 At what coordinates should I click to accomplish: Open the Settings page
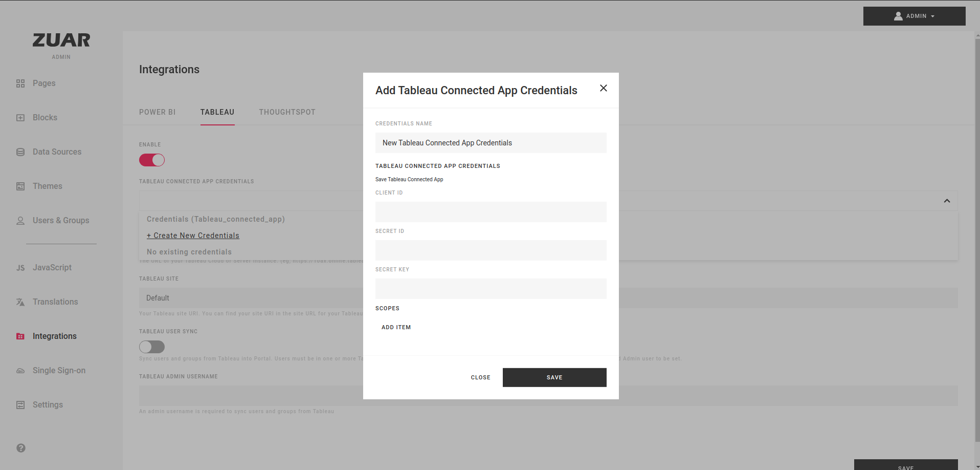click(48, 405)
